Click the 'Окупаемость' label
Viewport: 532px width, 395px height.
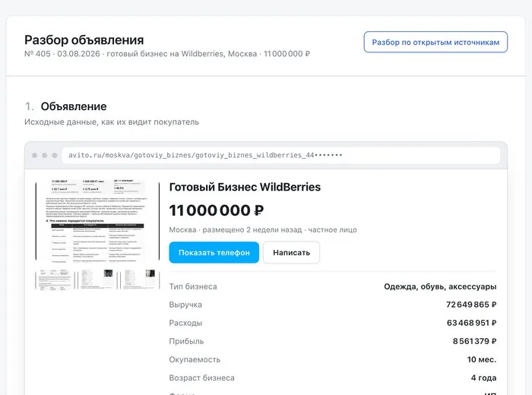195,360
